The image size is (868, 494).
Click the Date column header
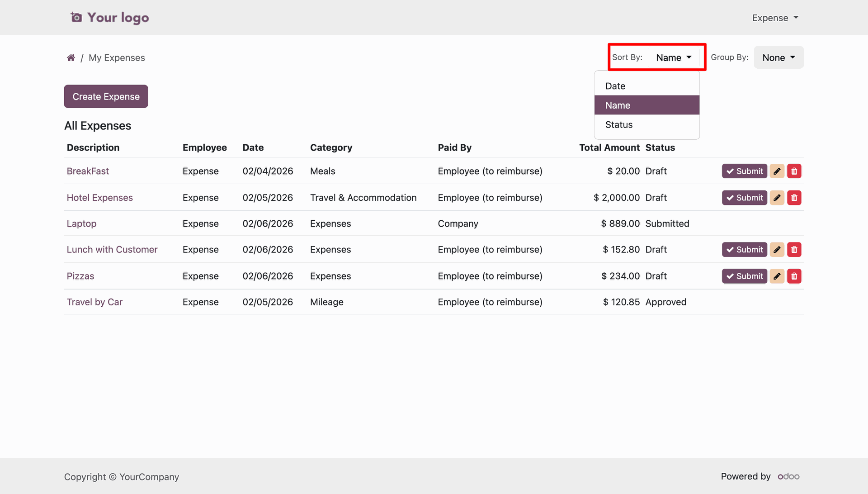253,147
